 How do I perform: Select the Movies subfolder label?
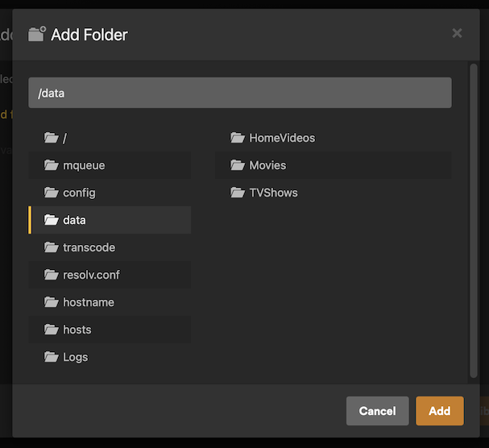click(267, 165)
